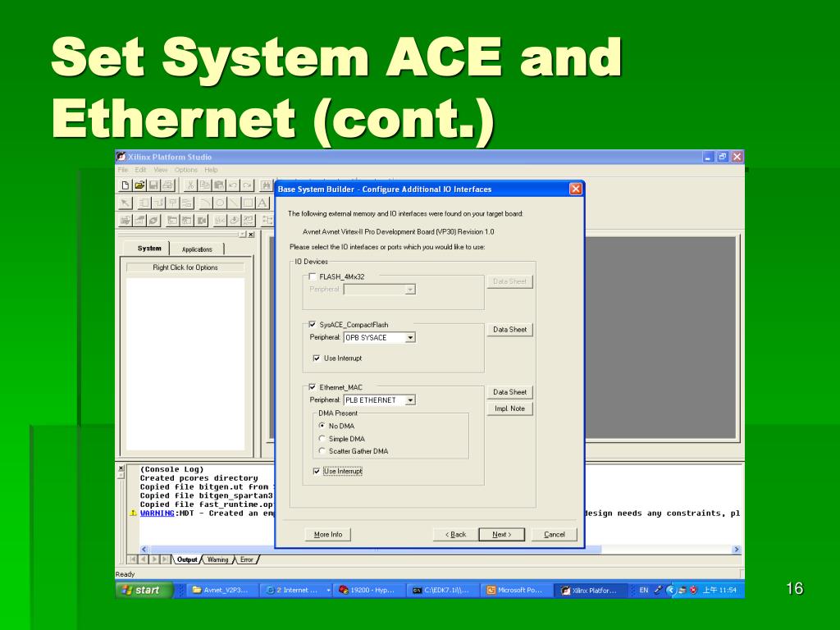Enable the FLASH_4Mx32 checkbox
Screen dimensions: 840x630
click(313, 276)
